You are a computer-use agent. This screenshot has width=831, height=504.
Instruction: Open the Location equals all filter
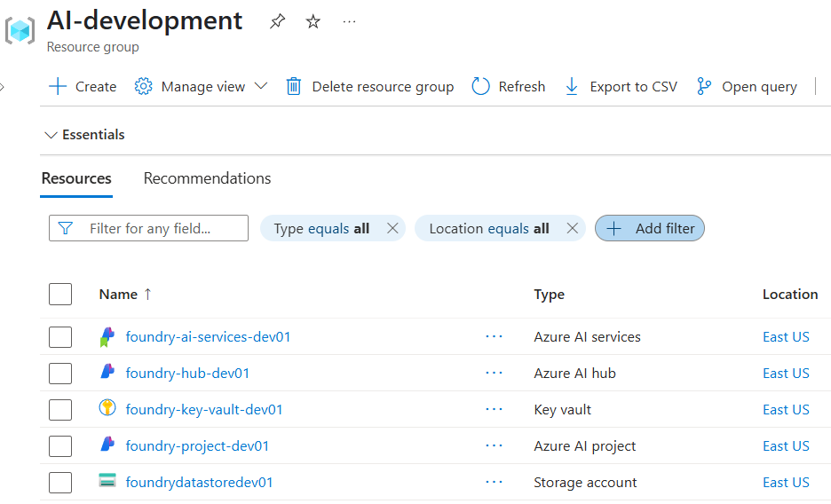(488, 228)
